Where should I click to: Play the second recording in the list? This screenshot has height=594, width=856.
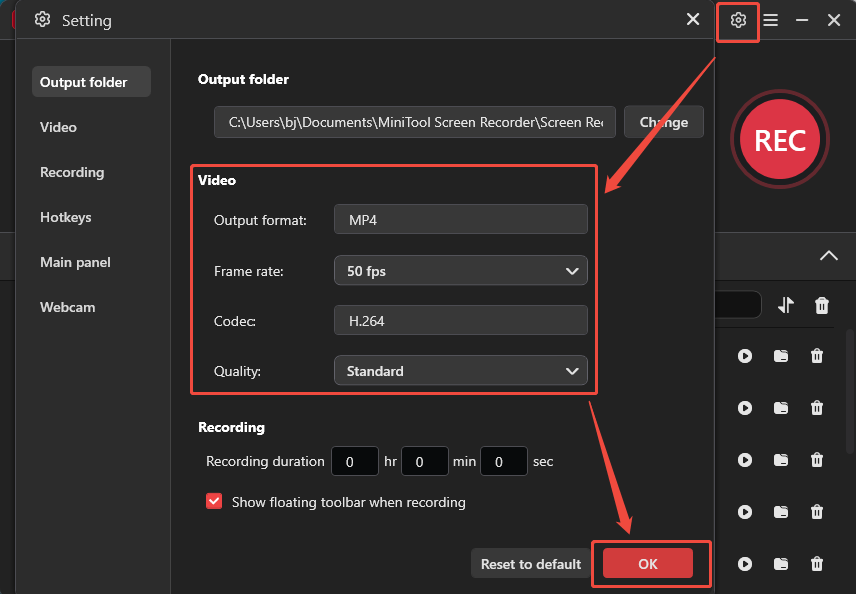click(x=744, y=408)
